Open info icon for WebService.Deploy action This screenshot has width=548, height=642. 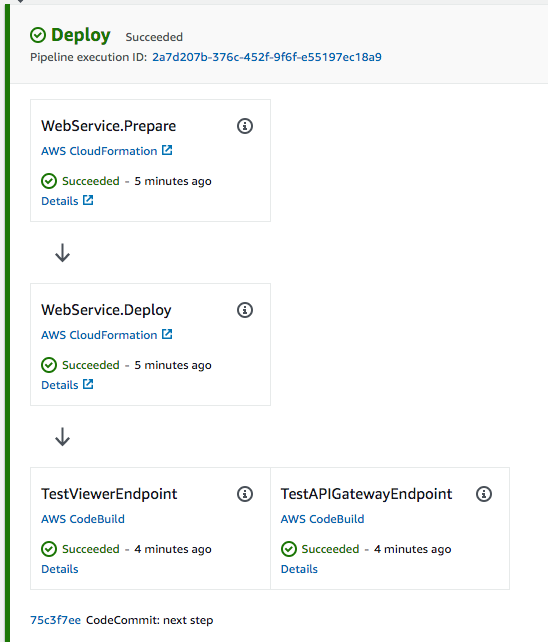tap(245, 310)
